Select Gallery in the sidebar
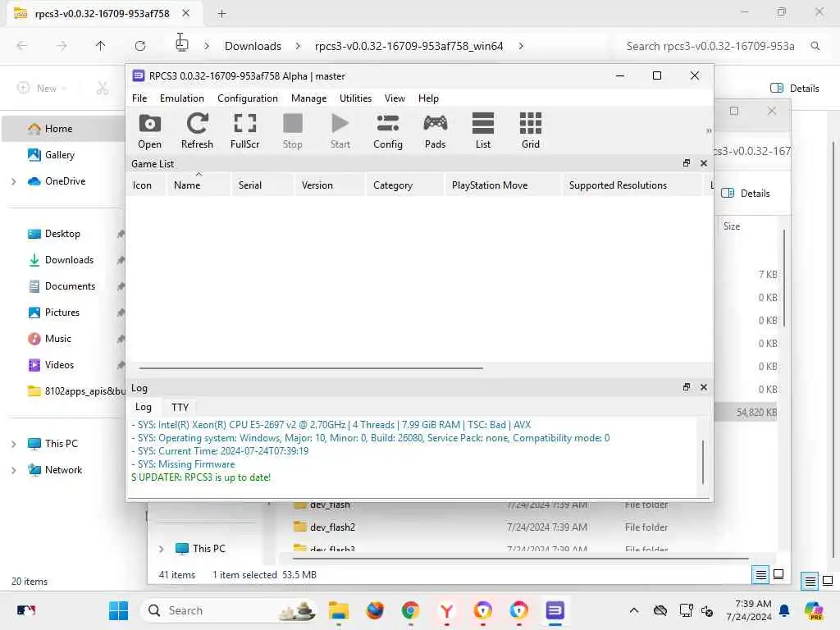Viewport: 840px width, 630px height. pyautogui.click(x=59, y=155)
